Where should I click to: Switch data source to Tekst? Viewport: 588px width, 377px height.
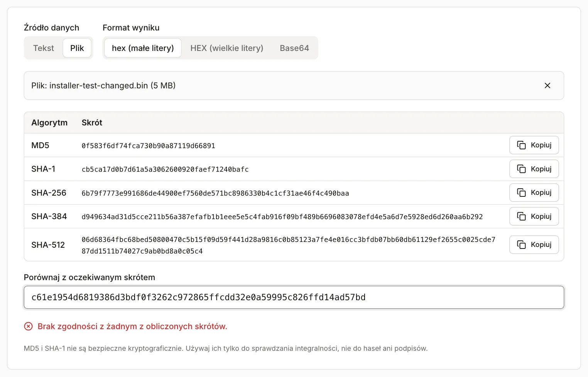44,48
